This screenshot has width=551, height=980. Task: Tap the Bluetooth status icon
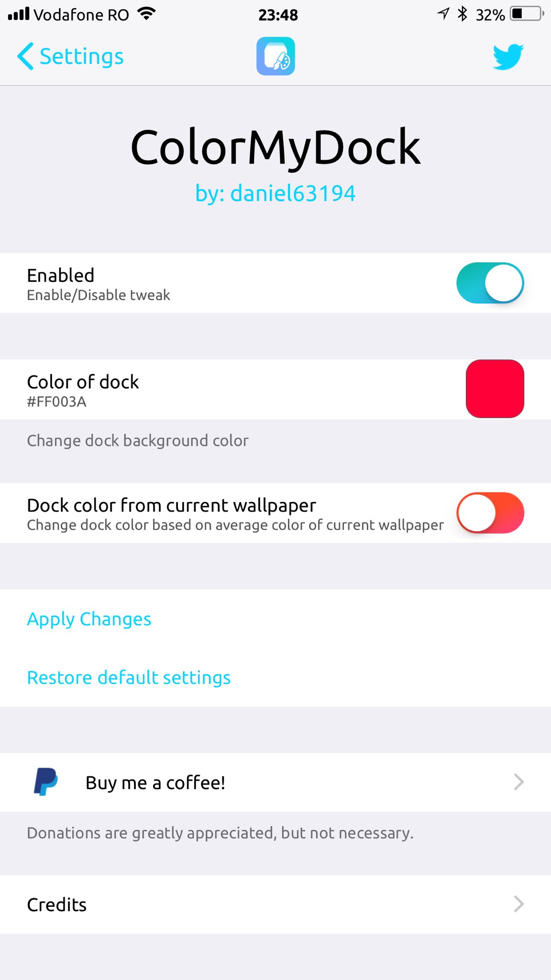point(462,14)
